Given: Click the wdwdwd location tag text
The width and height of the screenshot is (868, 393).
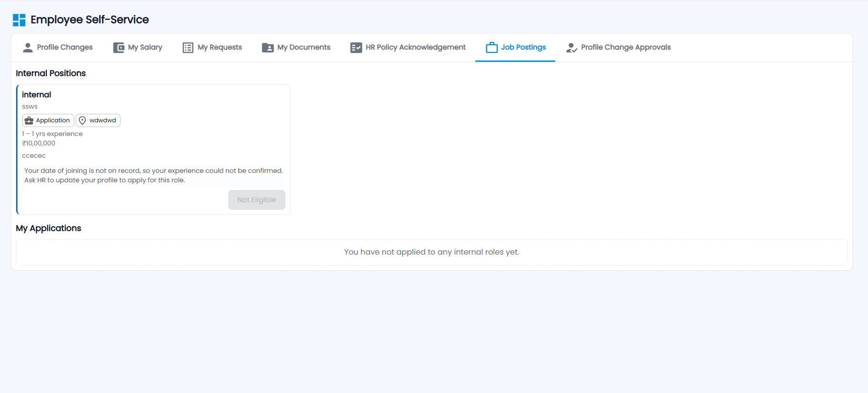Looking at the screenshot, I should pos(103,120).
